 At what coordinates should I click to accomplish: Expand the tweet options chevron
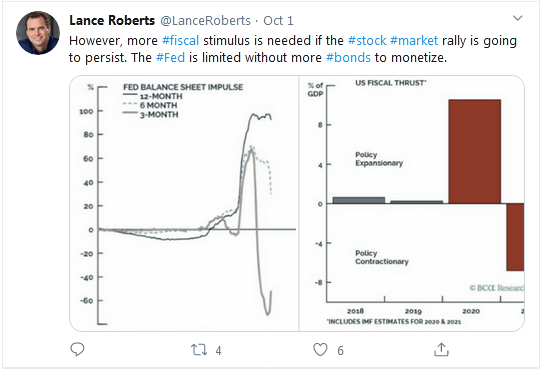518,18
